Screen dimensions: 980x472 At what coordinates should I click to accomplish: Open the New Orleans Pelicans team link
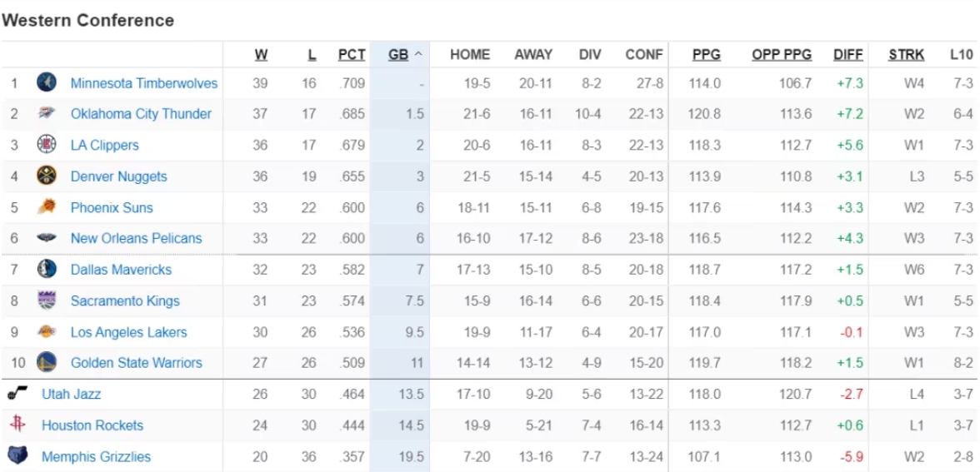[x=136, y=238]
